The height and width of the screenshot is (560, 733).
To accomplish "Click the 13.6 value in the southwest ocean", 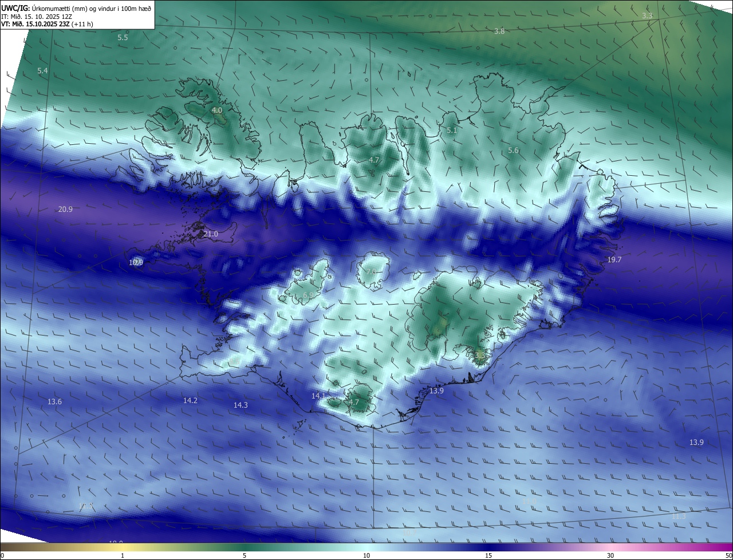I will tap(54, 401).
